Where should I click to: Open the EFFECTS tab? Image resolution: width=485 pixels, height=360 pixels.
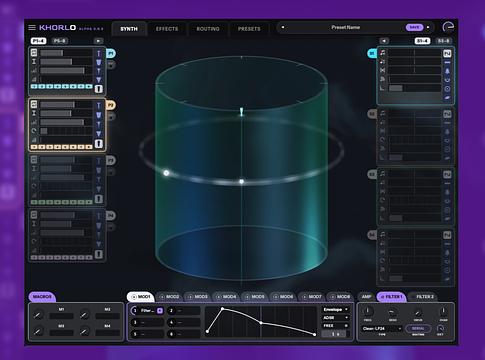click(167, 29)
